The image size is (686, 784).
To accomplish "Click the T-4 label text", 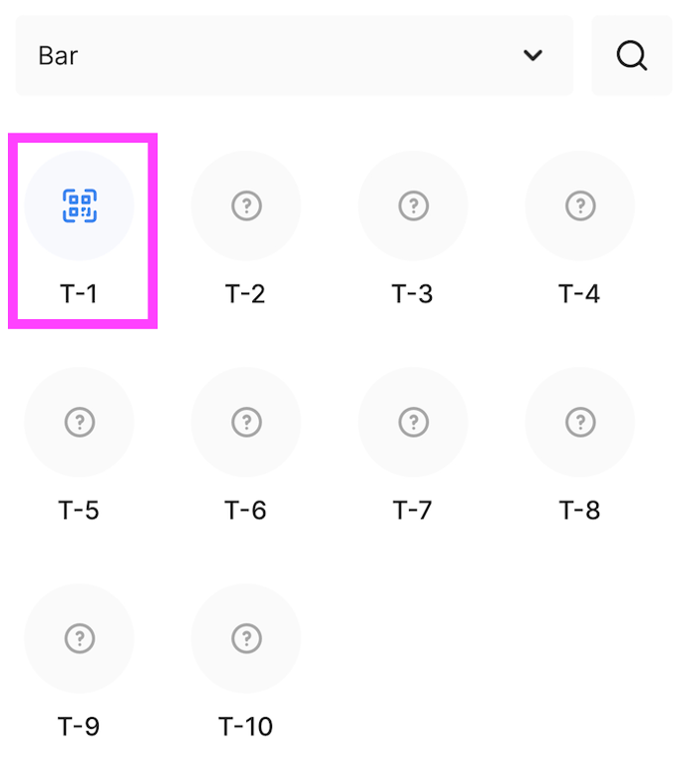I will [x=579, y=294].
